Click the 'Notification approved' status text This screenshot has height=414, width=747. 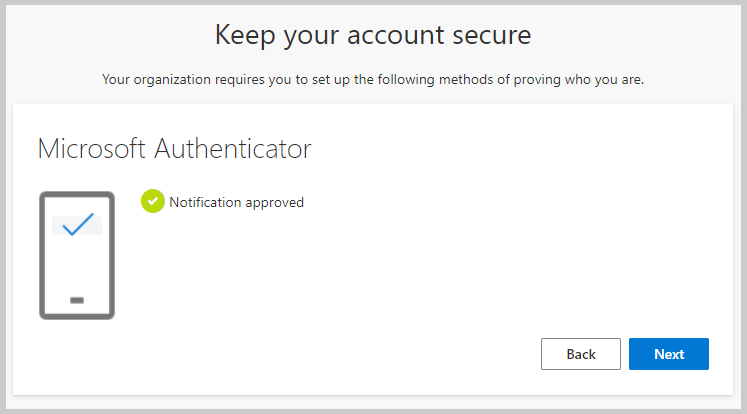236,202
